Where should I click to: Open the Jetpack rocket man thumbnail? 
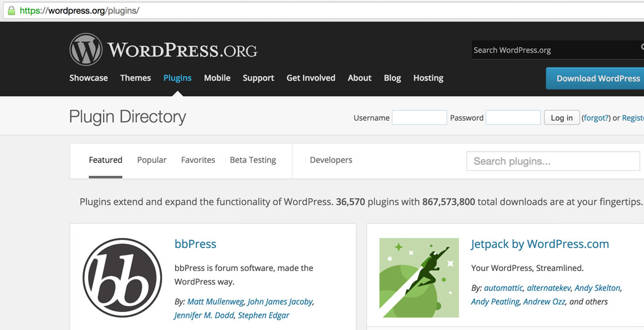419,278
